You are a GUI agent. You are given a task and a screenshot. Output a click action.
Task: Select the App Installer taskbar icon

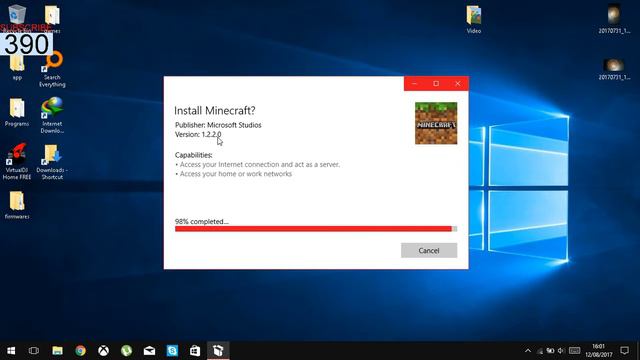pyautogui.click(x=218, y=351)
